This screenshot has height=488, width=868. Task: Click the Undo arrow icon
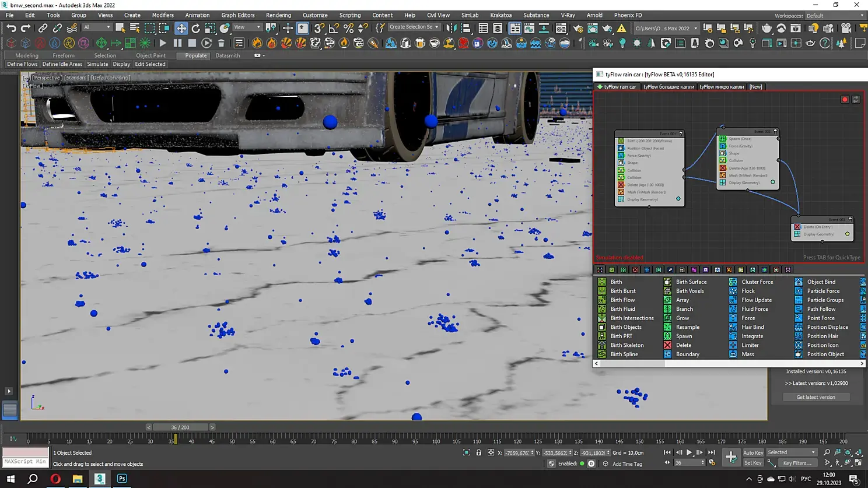11,28
